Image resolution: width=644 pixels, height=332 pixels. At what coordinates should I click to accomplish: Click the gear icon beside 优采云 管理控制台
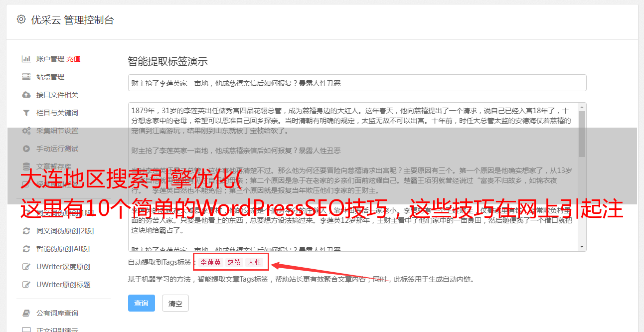[21, 19]
